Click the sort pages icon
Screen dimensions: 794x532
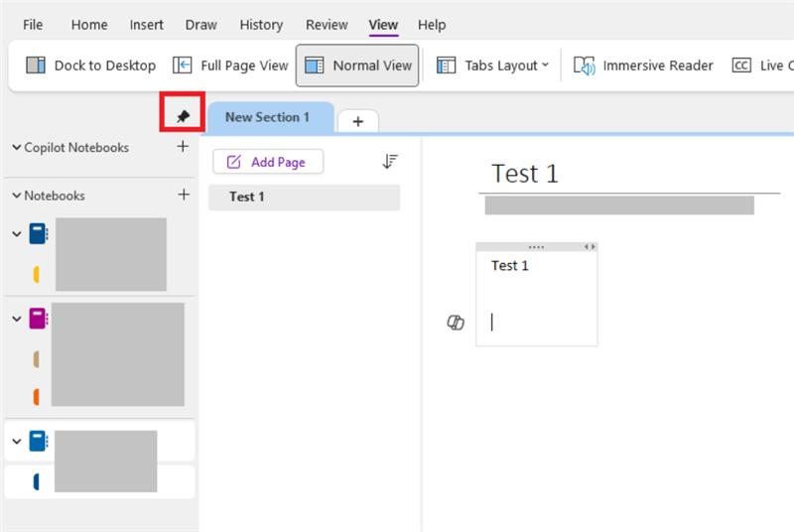point(390,162)
